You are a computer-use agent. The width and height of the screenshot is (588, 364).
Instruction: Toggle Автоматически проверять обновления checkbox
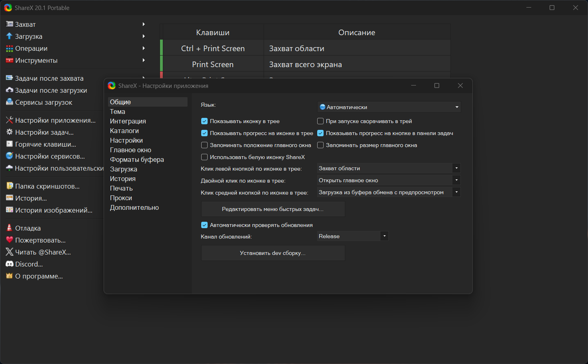tap(204, 225)
